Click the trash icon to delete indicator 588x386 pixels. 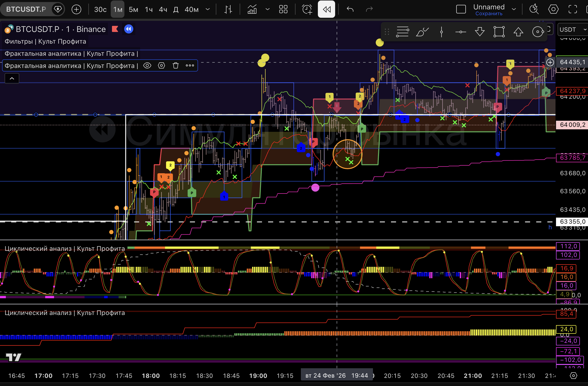[x=175, y=66]
